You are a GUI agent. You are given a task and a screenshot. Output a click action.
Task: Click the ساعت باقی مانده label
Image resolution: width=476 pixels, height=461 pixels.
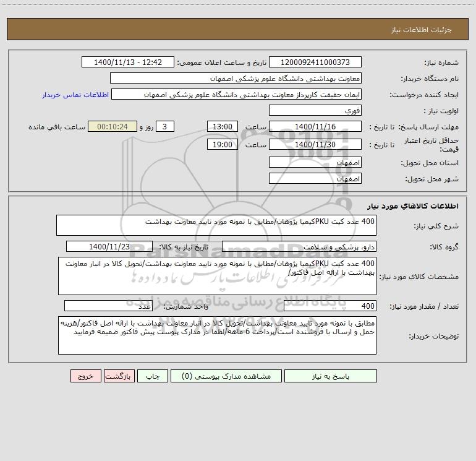point(57,127)
